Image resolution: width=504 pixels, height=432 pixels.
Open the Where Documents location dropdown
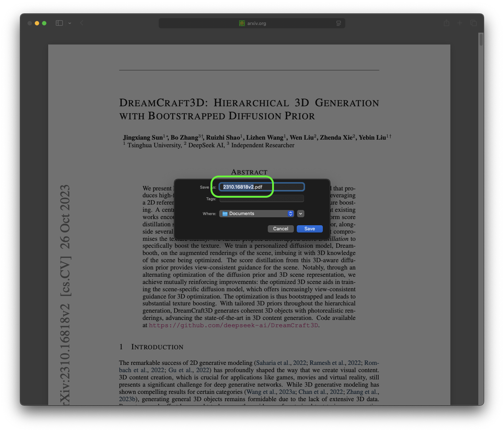pyautogui.click(x=257, y=214)
